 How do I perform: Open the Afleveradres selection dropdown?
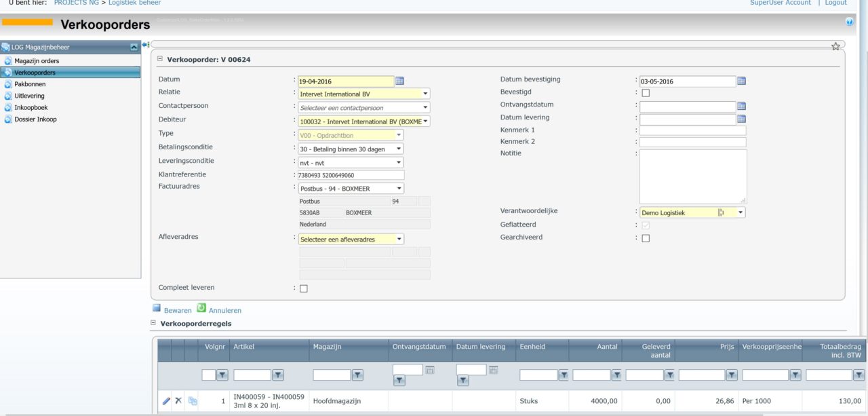click(x=399, y=239)
